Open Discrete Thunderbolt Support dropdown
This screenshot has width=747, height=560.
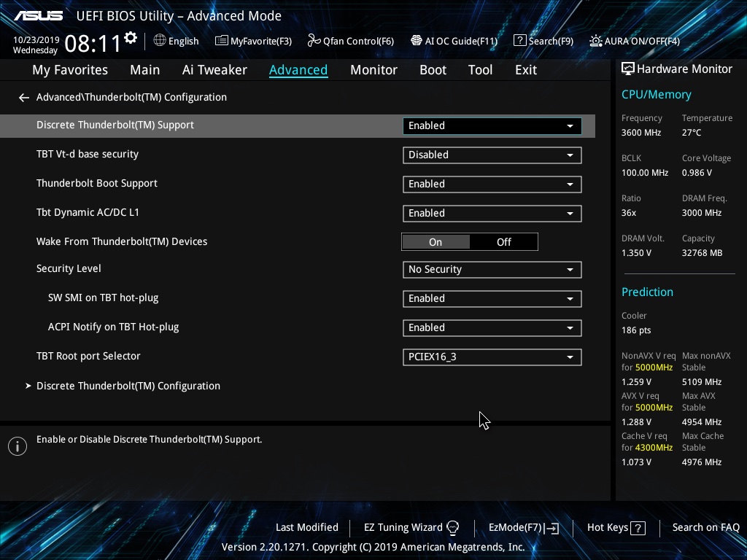[492, 125]
